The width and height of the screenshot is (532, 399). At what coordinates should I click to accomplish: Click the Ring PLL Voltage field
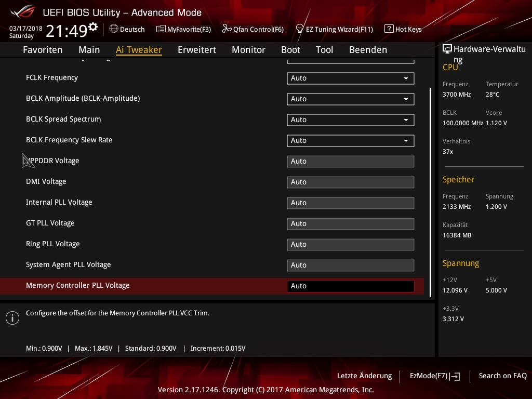pyautogui.click(x=351, y=244)
